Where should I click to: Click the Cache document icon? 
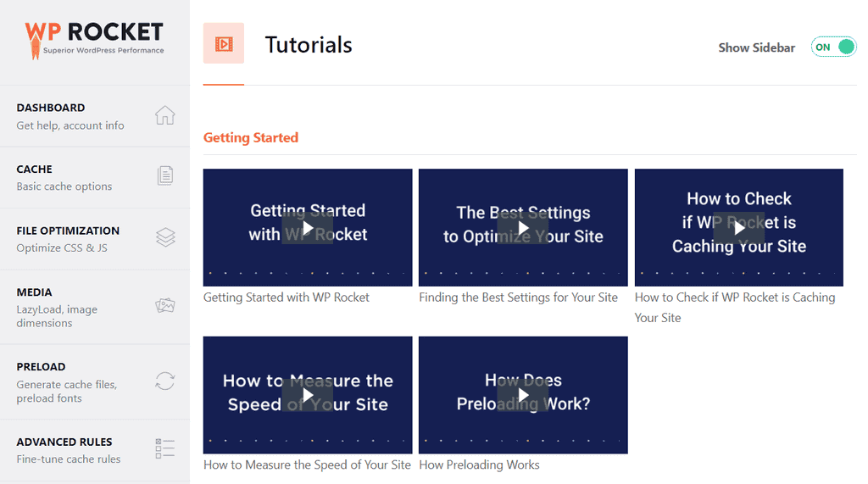coord(165,175)
